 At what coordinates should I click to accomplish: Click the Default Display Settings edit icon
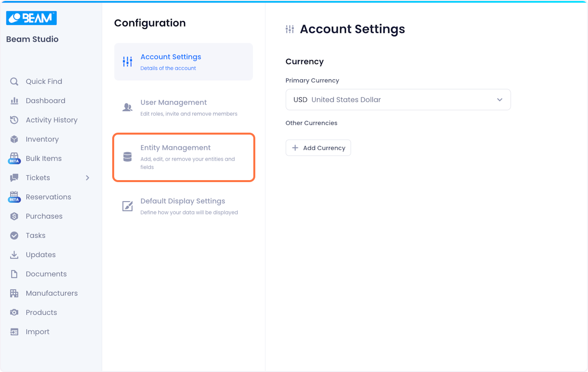click(x=127, y=206)
